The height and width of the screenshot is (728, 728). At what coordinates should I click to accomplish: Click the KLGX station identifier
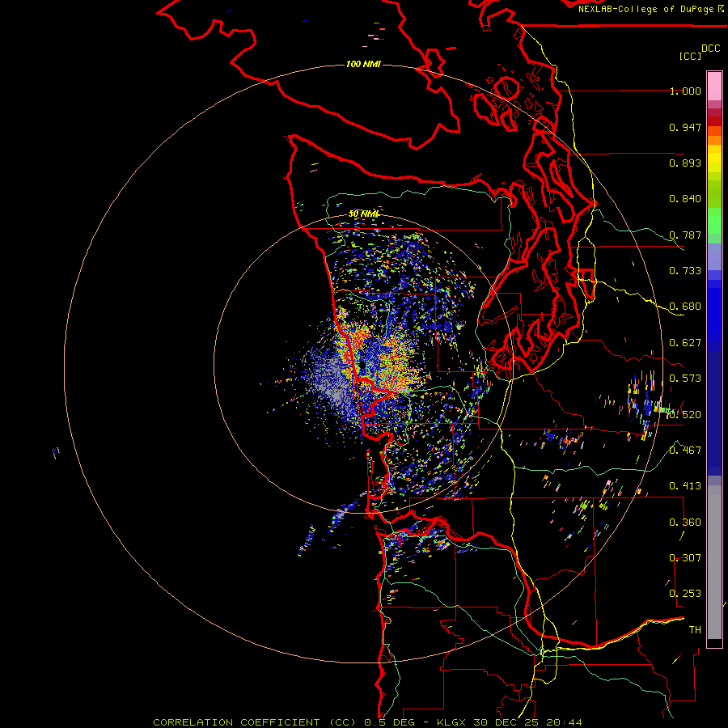pyautogui.click(x=452, y=722)
